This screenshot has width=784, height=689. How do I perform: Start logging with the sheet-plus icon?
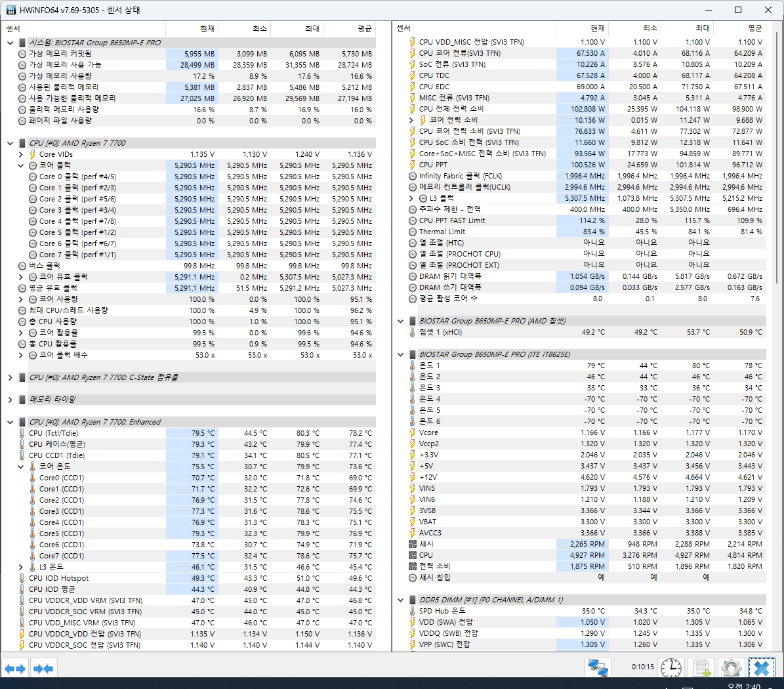coord(701,667)
